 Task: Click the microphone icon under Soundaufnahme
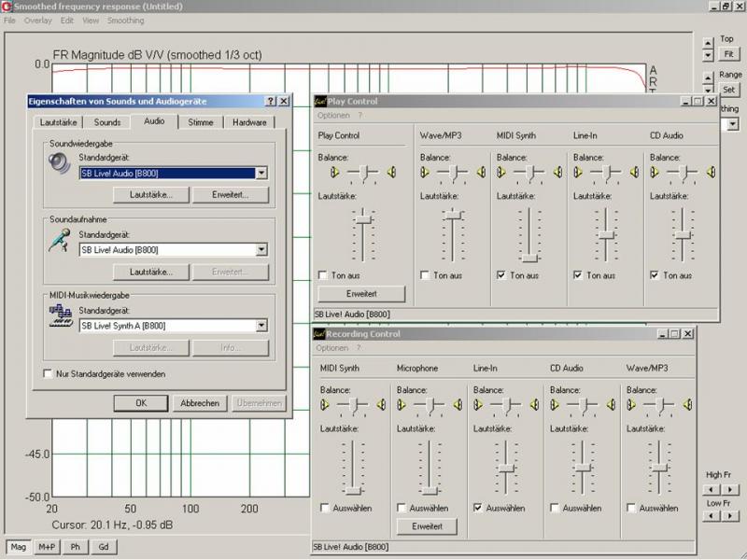(x=60, y=242)
